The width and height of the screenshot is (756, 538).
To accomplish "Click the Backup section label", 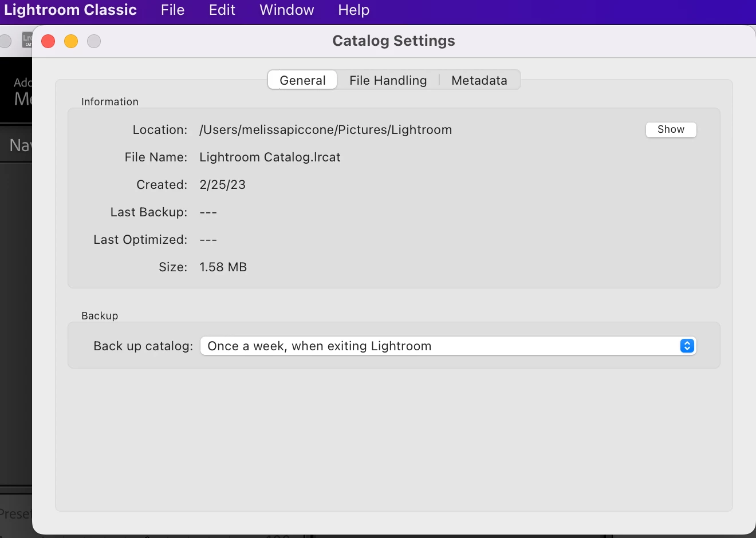I will (100, 316).
